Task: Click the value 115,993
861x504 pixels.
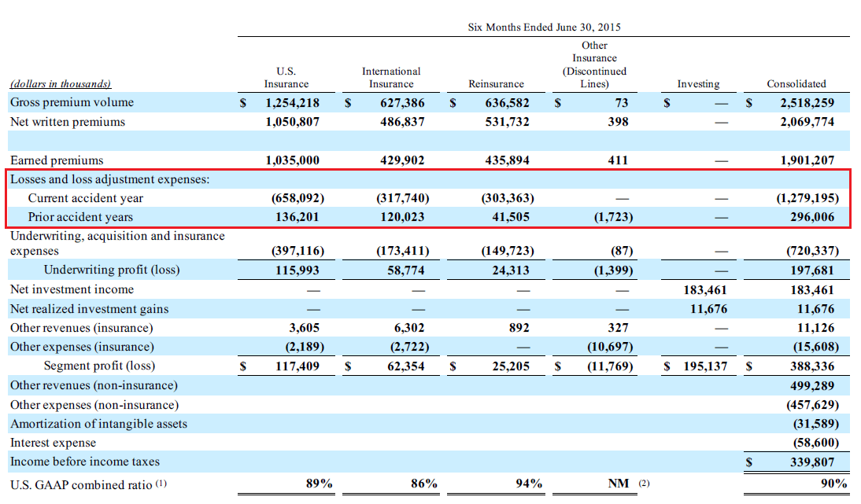Action: (x=297, y=270)
